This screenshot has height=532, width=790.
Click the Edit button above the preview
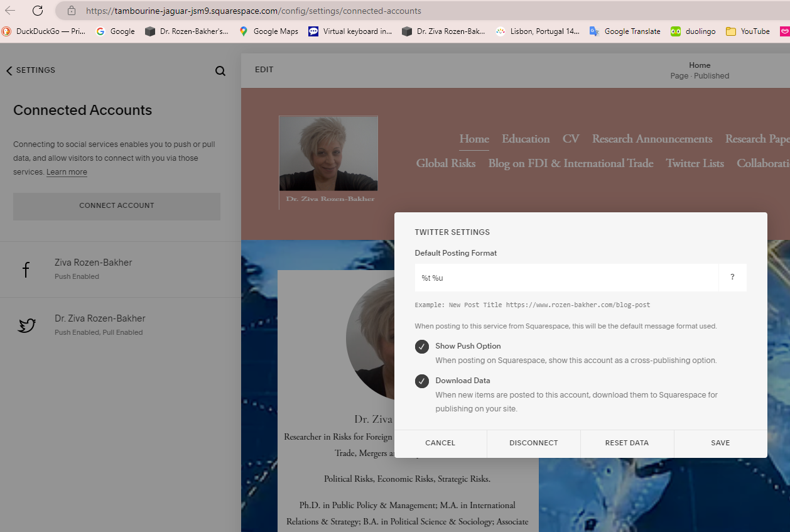[x=264, y=70]
